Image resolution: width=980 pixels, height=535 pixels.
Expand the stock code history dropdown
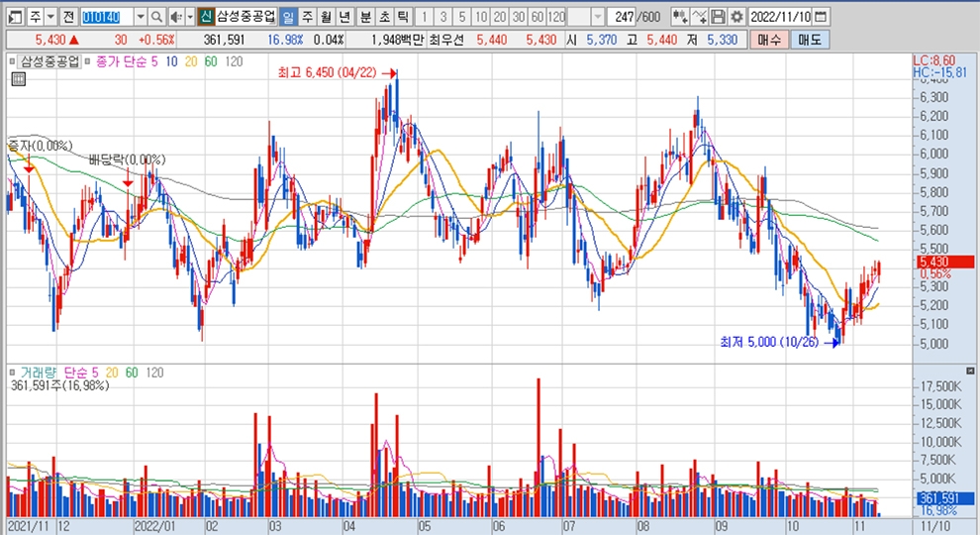click(x=139, y=17)
